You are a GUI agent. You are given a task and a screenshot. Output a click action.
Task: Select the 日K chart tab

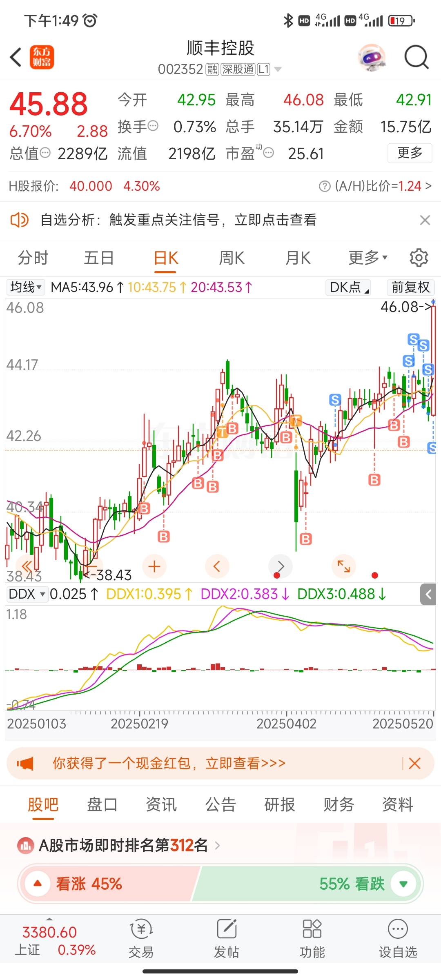pyautogui.click(x=166, y=258)
